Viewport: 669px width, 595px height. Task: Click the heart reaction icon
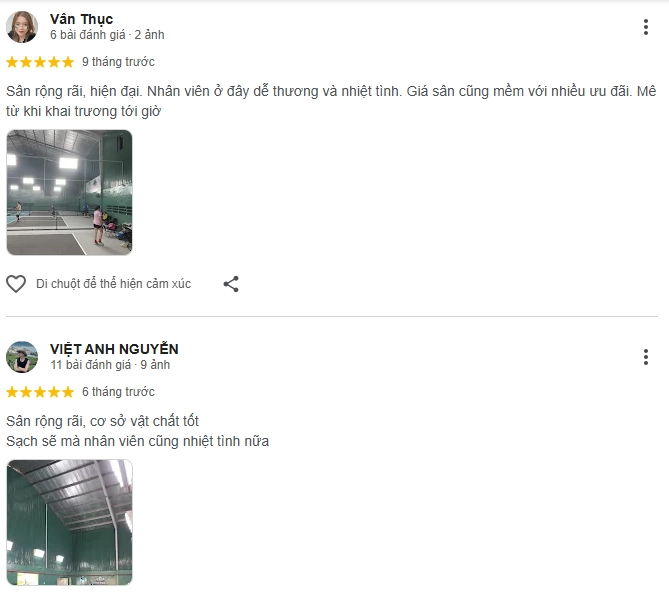coord(16,284)
